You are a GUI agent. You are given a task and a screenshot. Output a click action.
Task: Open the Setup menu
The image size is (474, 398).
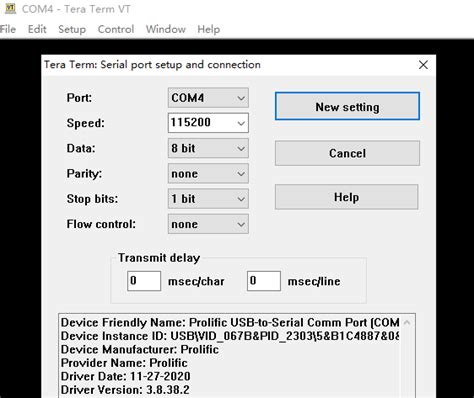[x=72, y=29]
